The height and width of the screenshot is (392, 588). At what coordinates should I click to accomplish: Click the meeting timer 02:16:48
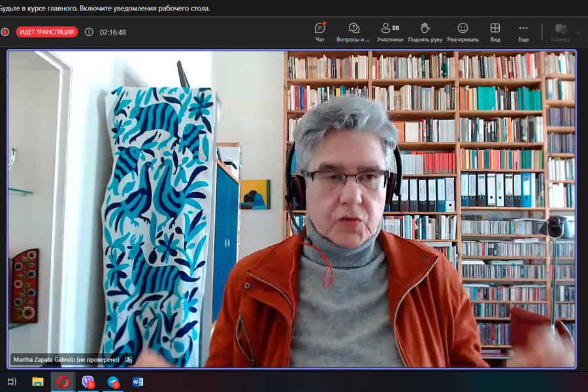tap(112, 32)
